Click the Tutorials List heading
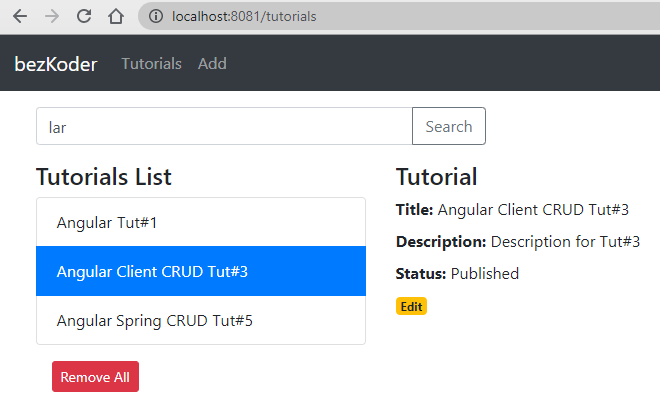Image resolution: width=660 pixels, height=420 pixels. [104, 177]
